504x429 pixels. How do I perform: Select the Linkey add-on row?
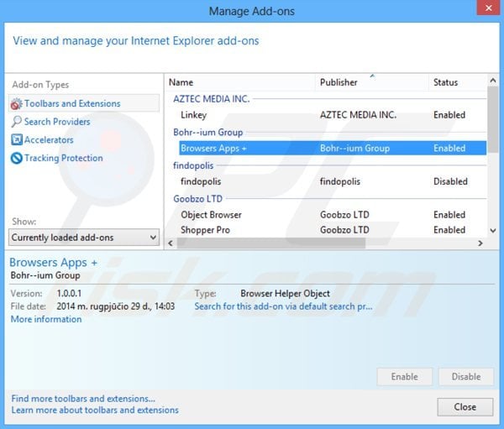click(333, 115)
